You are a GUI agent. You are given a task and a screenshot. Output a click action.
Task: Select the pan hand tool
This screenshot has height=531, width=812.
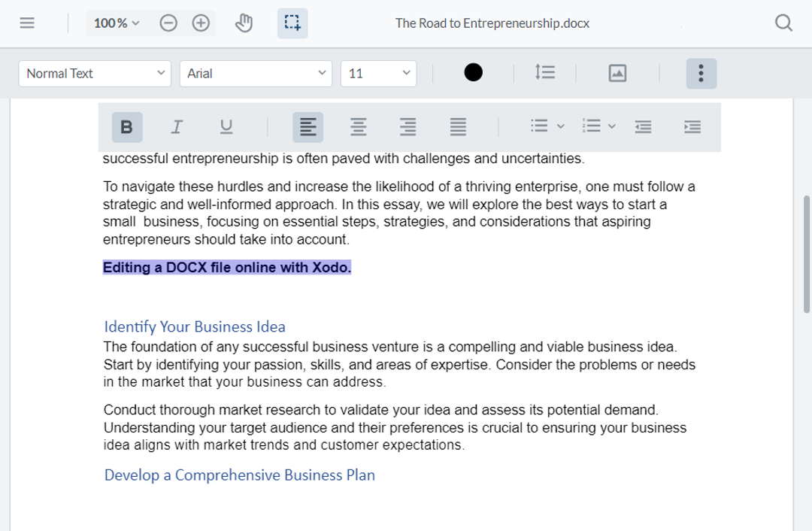click(244, 23)
